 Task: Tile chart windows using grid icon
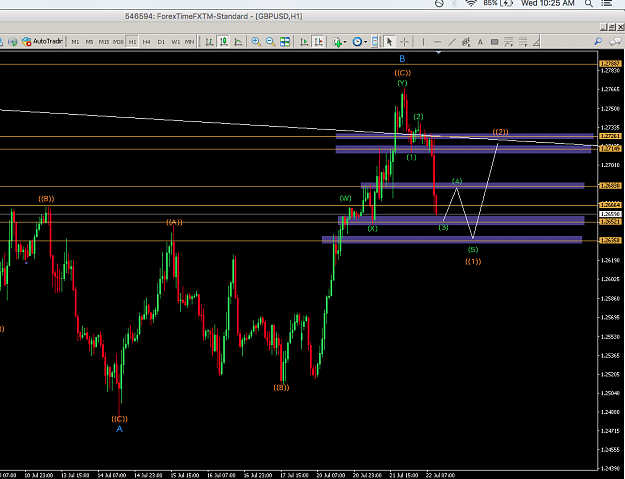285,41
